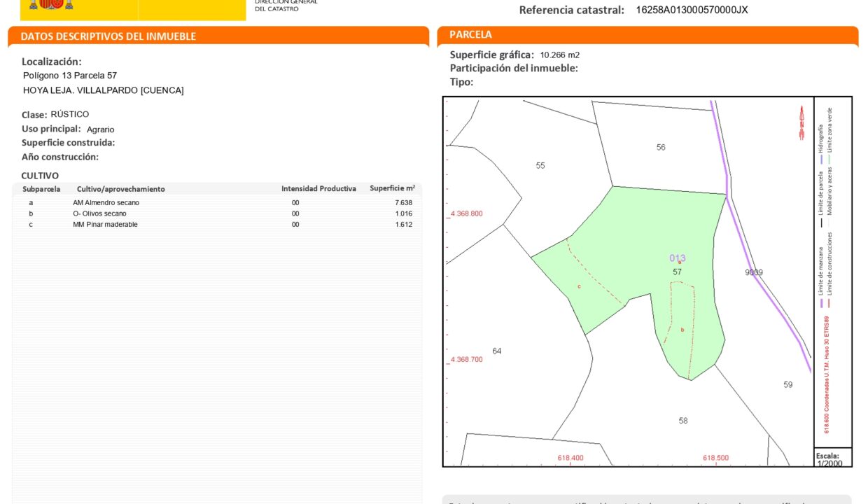Click the 9009 road label on the map
Image resolution: width=868 pixels, height=504 pixels.
point(754,273)
